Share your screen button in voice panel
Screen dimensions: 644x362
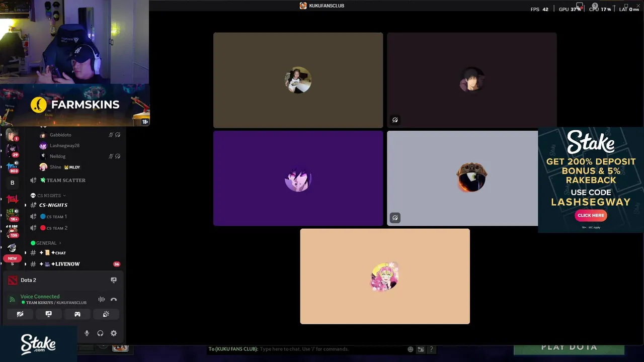coord(49,314)
